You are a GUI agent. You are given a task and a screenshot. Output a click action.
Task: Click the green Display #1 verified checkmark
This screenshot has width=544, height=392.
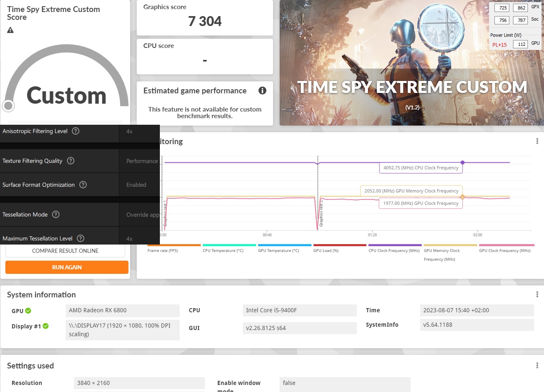point(45,326)
